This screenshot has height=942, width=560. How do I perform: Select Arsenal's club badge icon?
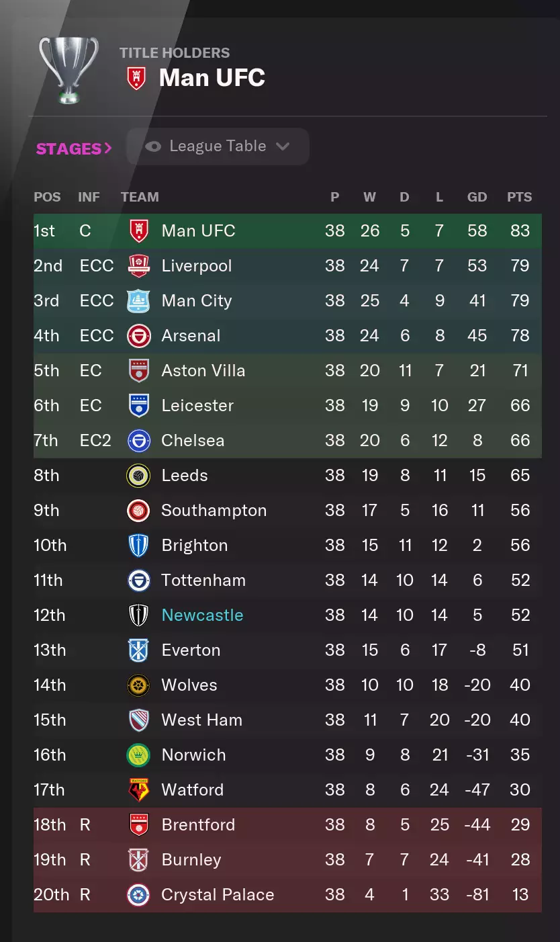coord(138,336)
